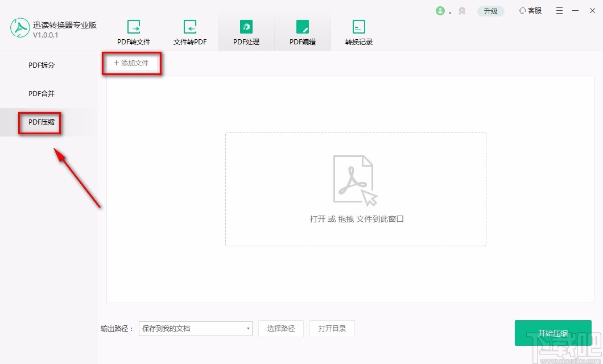Click the bell notification icon
This screenshot has width=603, height=364.
(x=461, y=10)
